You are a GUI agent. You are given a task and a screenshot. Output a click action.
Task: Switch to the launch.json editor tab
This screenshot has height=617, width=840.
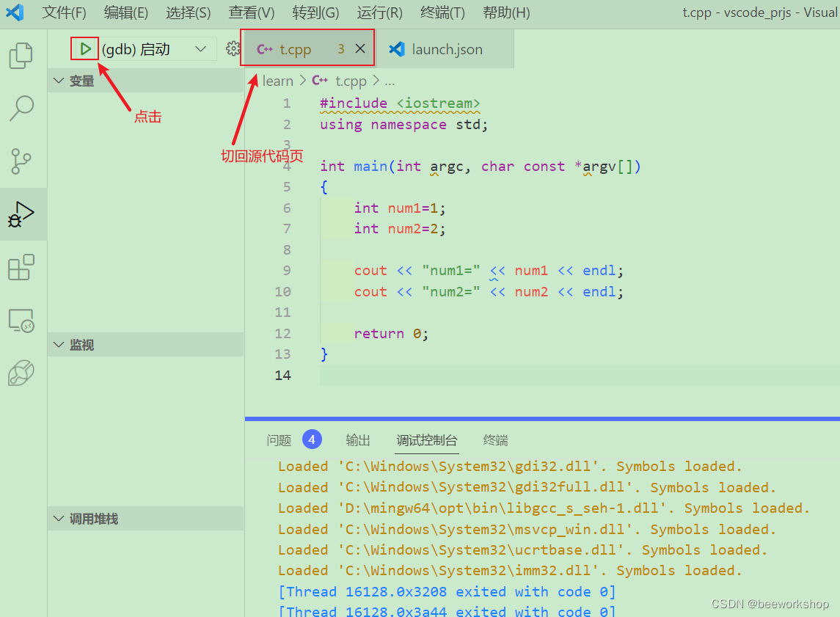pos(445,48)
